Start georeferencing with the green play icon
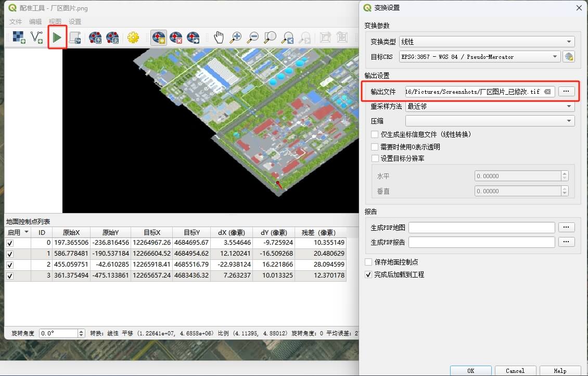The width and height of the screenshot is (588, 376). pyautogui.click(x=57, y=37)
